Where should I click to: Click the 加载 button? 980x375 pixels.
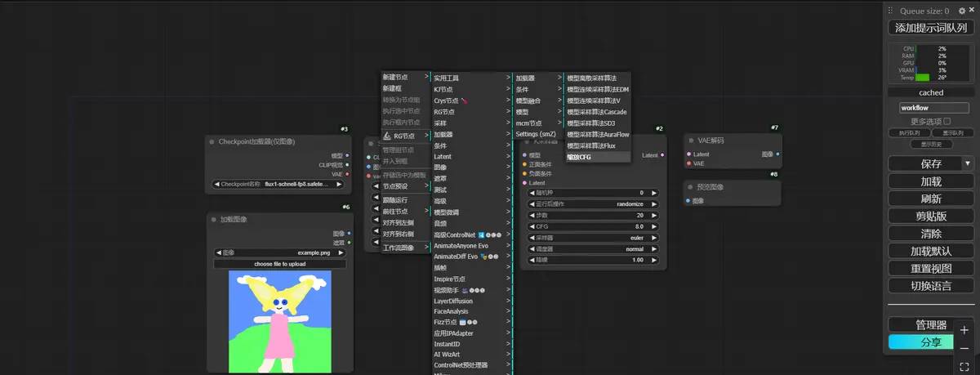[931, 181]
